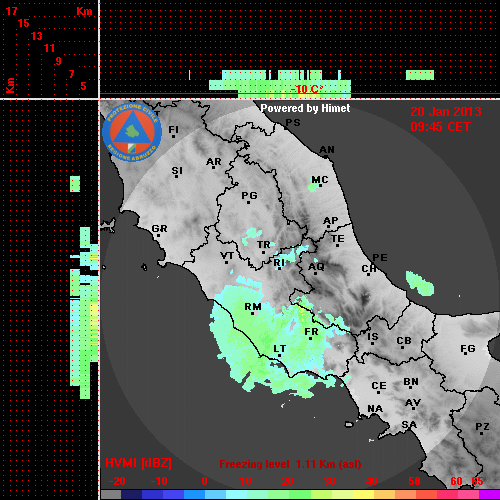
Task: Click the 'HVMI [dBZ]' product label
Action: coord(138,463)
